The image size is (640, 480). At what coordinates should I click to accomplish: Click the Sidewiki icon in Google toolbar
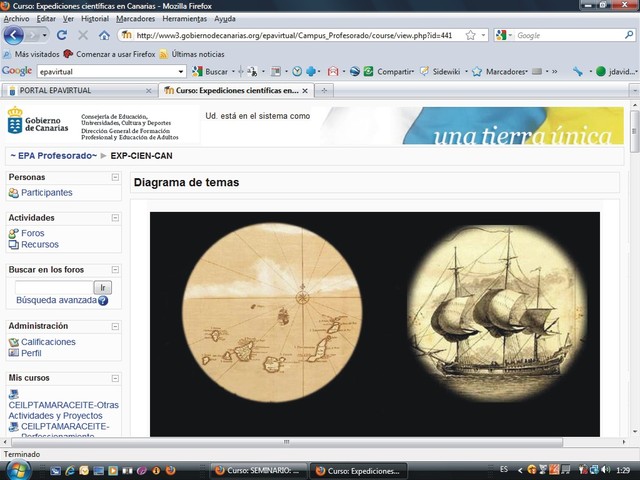pyautogui.click(x=424, y=71)
